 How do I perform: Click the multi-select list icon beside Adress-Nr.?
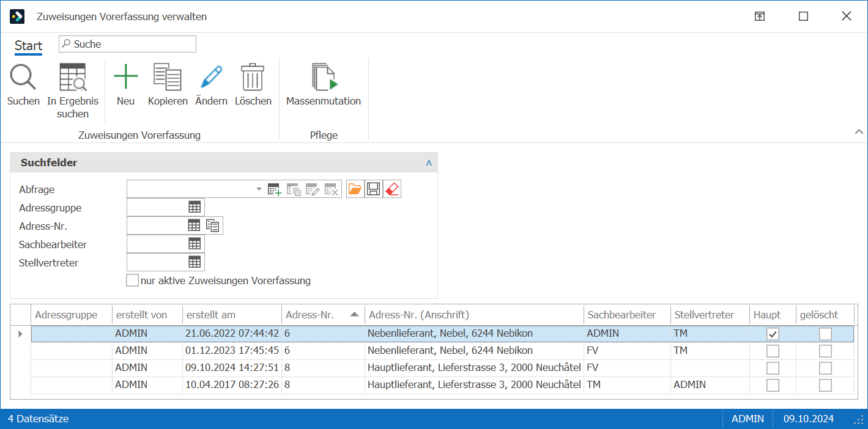click(x=213, y=226)
